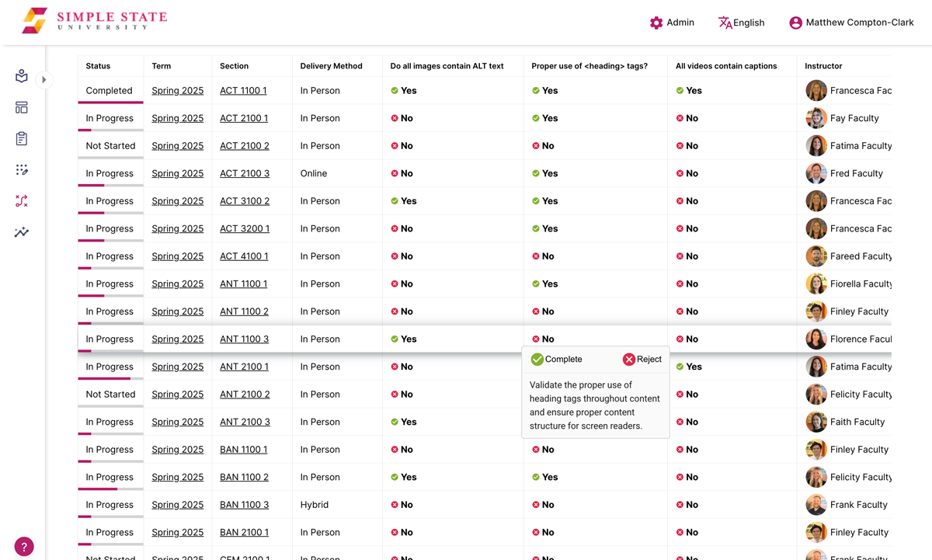932x560 pixels.
Task: Click the "Fiorella Faculty" instructor name
Action: 861,284
